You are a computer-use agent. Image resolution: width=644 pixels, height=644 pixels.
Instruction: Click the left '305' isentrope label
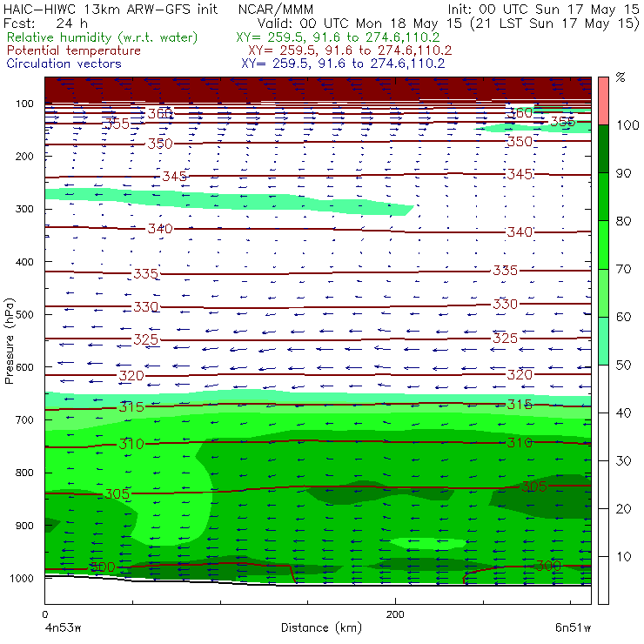117,493
